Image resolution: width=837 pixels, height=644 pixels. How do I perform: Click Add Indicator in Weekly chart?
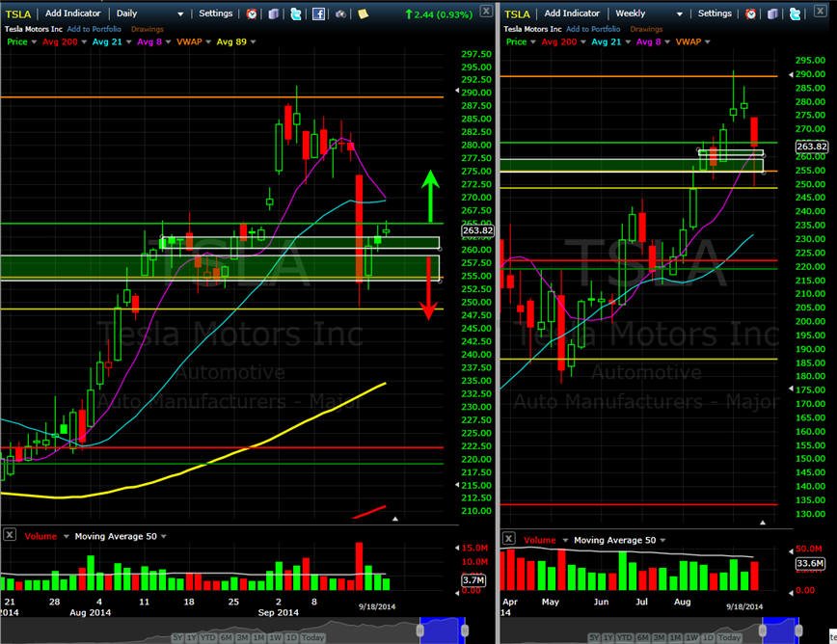(x=572, y=13)
